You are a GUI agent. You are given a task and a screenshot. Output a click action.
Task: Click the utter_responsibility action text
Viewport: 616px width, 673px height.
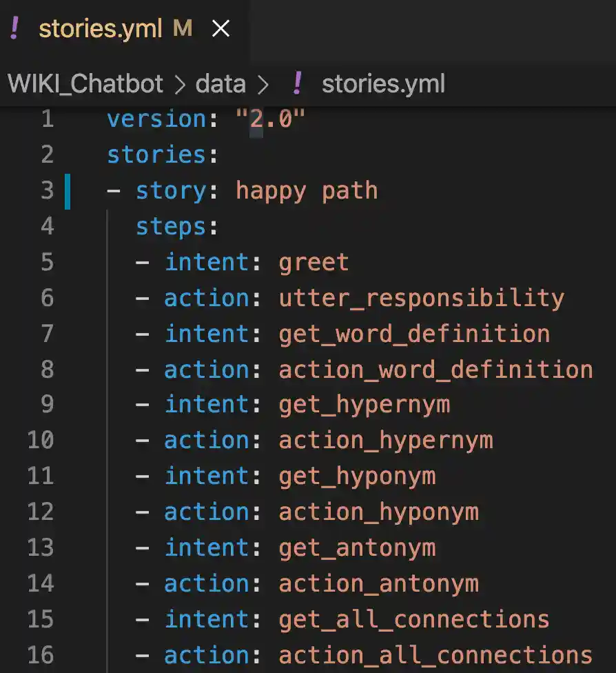(x=421, y=298)
